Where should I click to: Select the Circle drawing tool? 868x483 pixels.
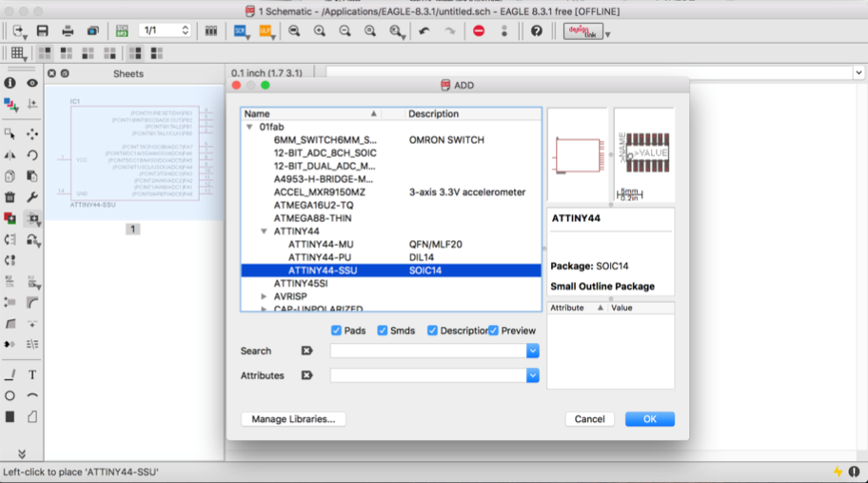pyautogui.click(x=10, y=396)
